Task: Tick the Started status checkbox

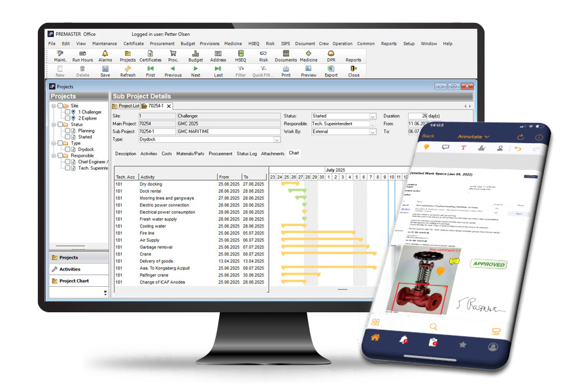Action: pyautogui.click(x=67, y=137)
